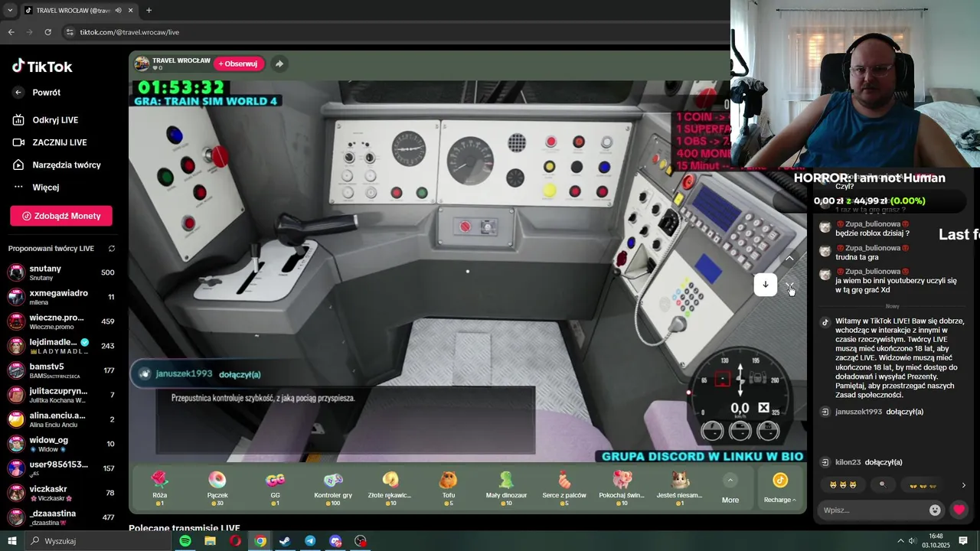This screenshot has height=551, width=980.
Task: Show more quick reactions with right chevron
Action: pyautogui.click(x=963, y=485)
